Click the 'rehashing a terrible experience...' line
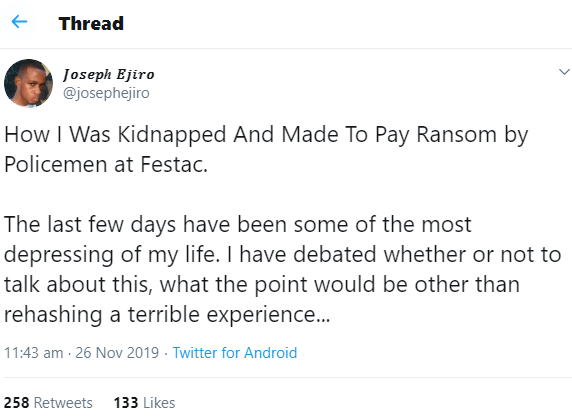 point(167,314)
